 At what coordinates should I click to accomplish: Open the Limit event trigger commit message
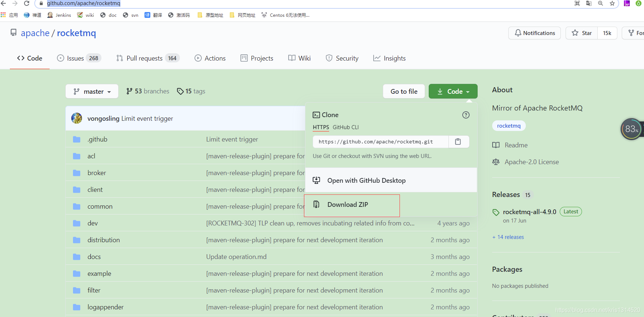[x=147, y=119]
